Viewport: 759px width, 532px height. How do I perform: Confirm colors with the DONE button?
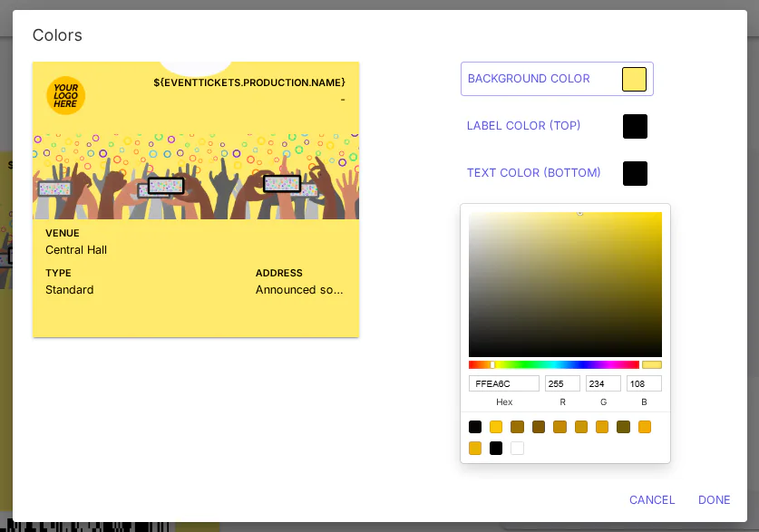714,499
